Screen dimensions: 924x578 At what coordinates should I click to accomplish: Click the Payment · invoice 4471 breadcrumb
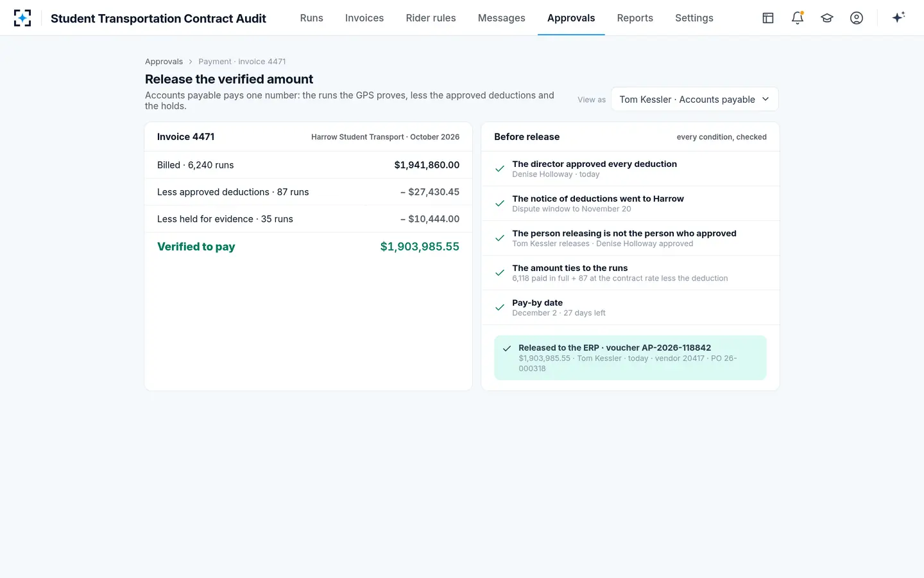click(x=242, y=62)
